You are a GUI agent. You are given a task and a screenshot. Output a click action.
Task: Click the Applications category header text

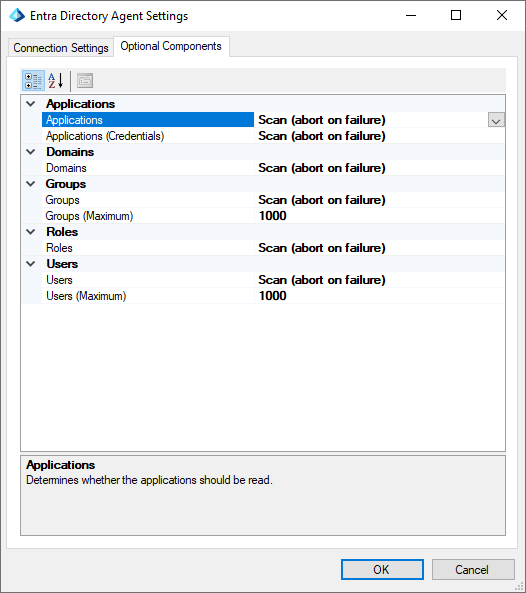click(x=81, y=104)
